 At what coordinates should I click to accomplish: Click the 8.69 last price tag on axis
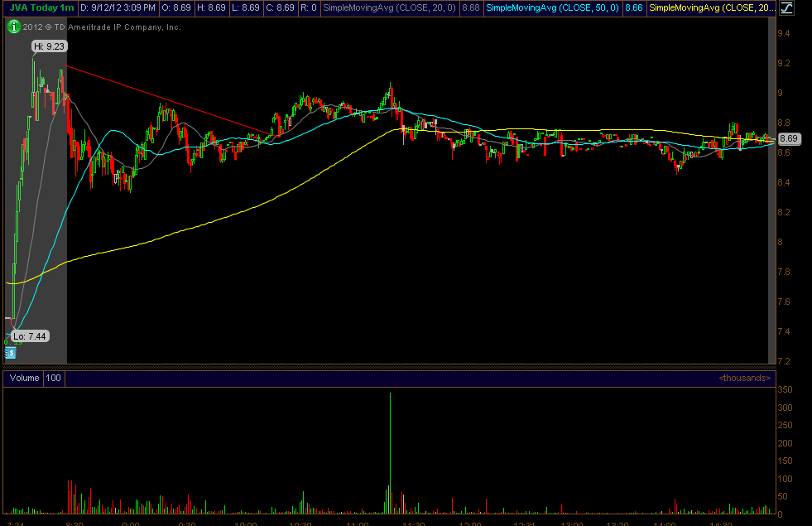[x=789, y=139]
